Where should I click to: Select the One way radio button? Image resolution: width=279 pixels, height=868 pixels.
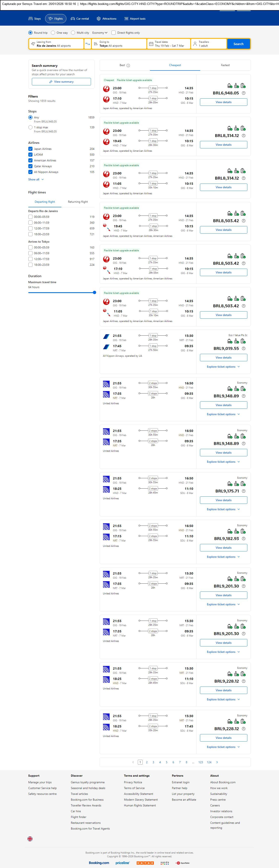53,33
